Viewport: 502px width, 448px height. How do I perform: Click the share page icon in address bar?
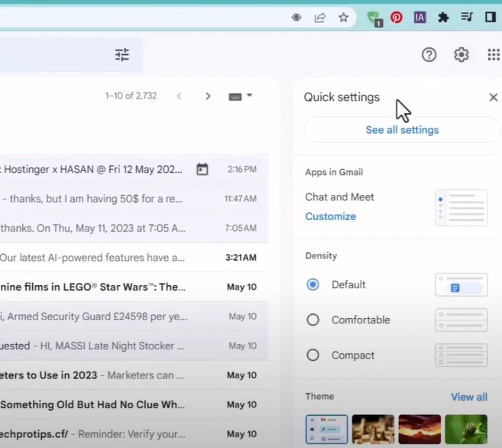point(320,18)
